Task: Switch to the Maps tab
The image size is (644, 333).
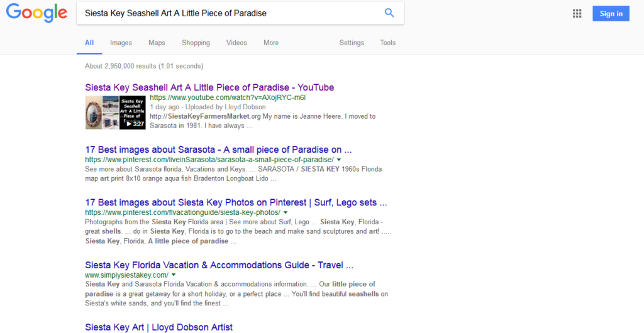Action: 157,43
